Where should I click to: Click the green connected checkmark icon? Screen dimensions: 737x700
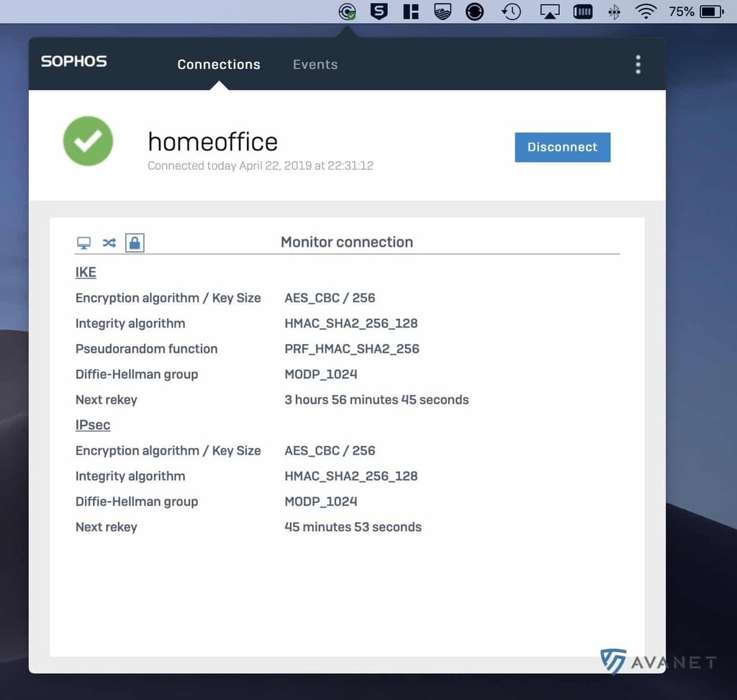tap(88, 141)
